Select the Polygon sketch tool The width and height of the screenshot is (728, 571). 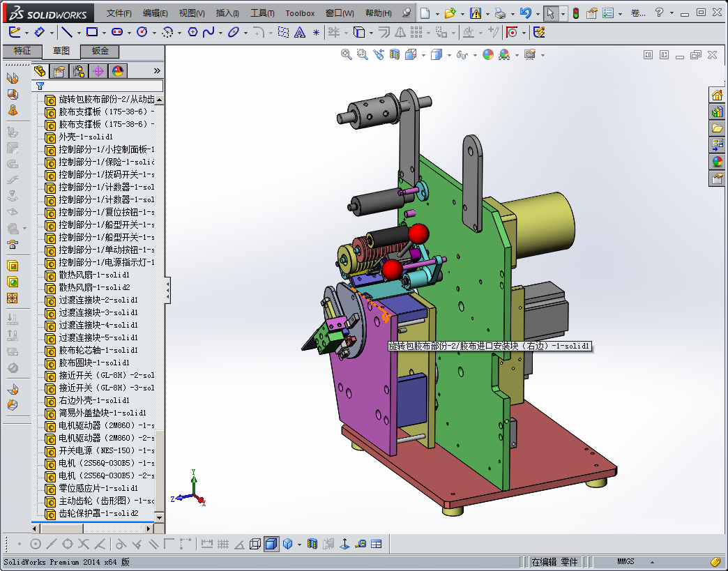(192, 32)
